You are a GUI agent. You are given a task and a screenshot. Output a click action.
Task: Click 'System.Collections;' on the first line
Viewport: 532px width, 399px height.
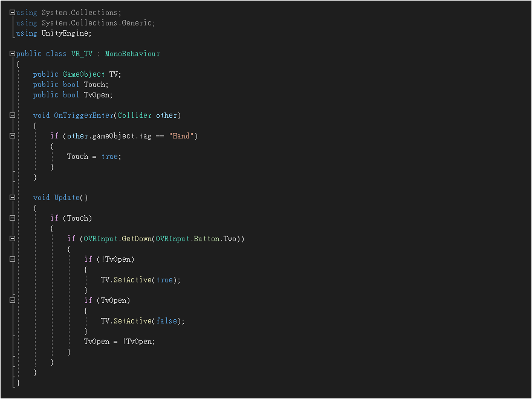[82, 13]
